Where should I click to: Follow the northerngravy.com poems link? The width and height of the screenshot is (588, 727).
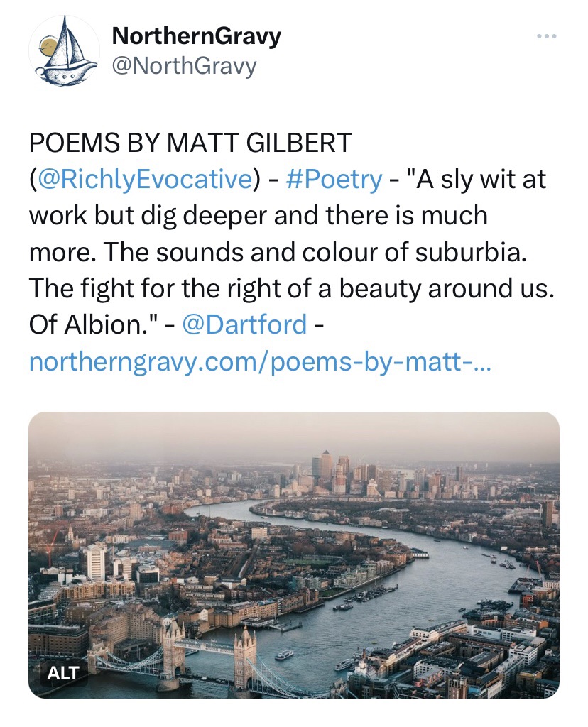point(260,363)
